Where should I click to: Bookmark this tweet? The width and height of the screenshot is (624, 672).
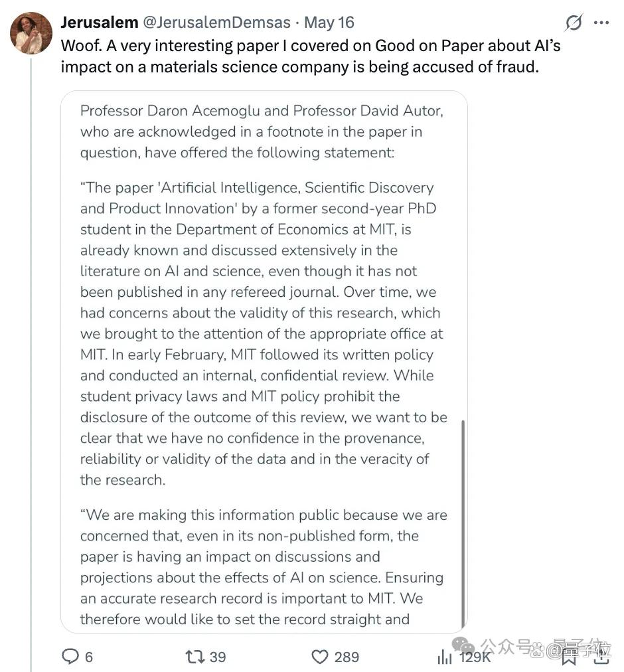click(569, 657)
